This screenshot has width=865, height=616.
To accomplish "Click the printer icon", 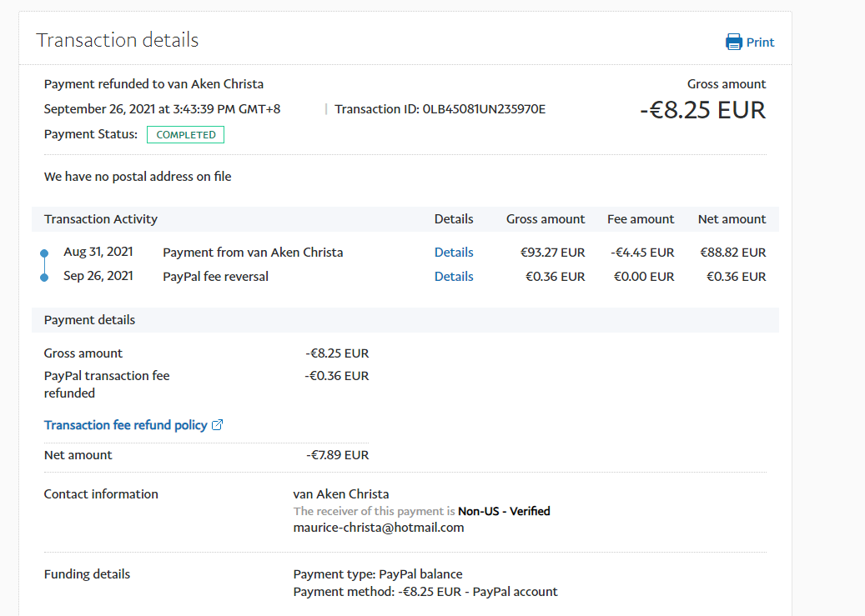I will 733,42.
